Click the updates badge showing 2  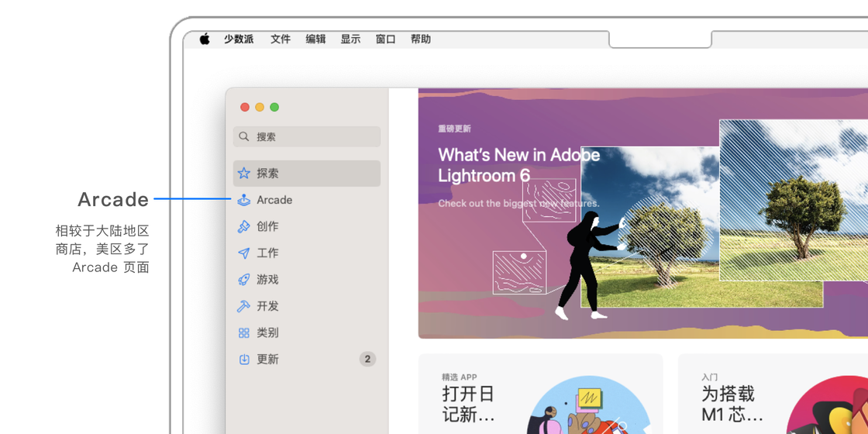coord(367,360)
